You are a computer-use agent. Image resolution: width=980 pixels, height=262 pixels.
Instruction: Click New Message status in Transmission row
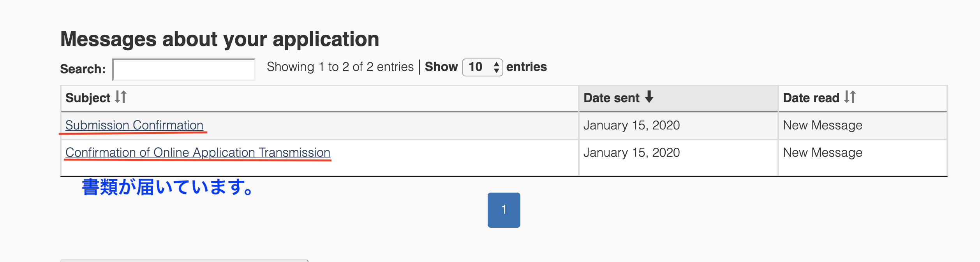point(823,152)
